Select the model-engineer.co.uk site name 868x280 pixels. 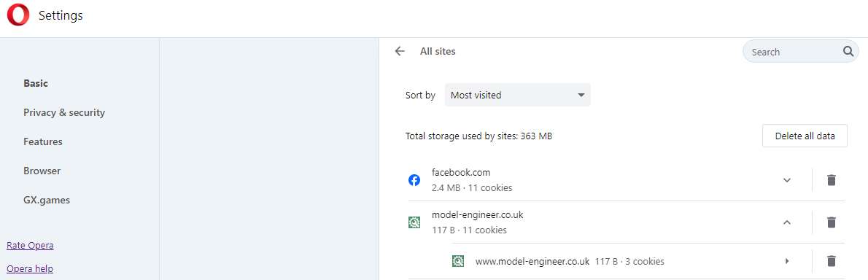[x=477, y=214]
